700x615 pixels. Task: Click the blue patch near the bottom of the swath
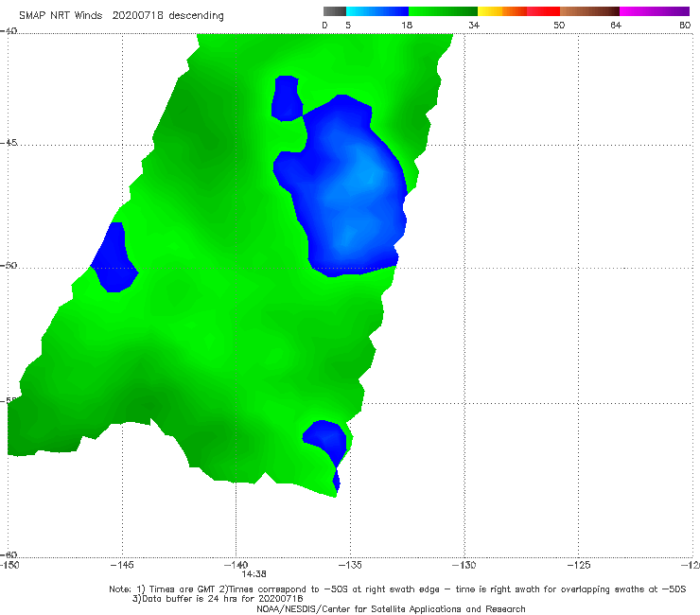pyautogui.click(x=328, y=440)
